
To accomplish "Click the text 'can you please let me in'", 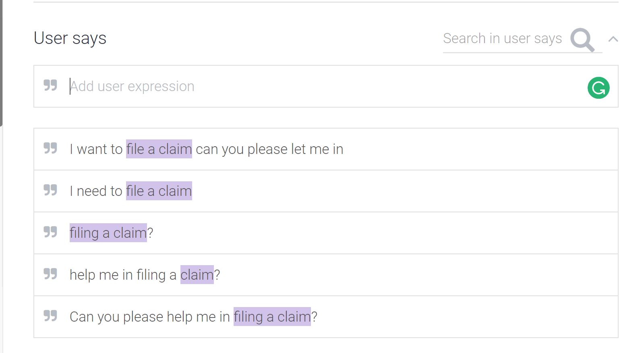I will [269, 149].
